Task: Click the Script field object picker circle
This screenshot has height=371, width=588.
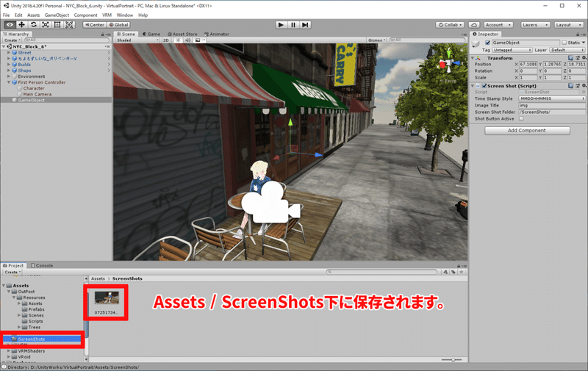Action: [x=584, y=92]
